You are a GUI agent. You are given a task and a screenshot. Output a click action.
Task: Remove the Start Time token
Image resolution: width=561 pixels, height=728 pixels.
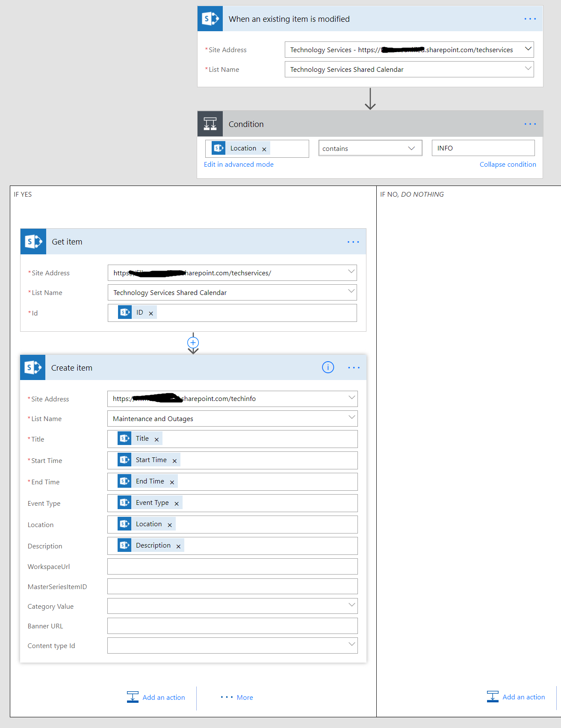pyautogui.click(x=174, y=461)
